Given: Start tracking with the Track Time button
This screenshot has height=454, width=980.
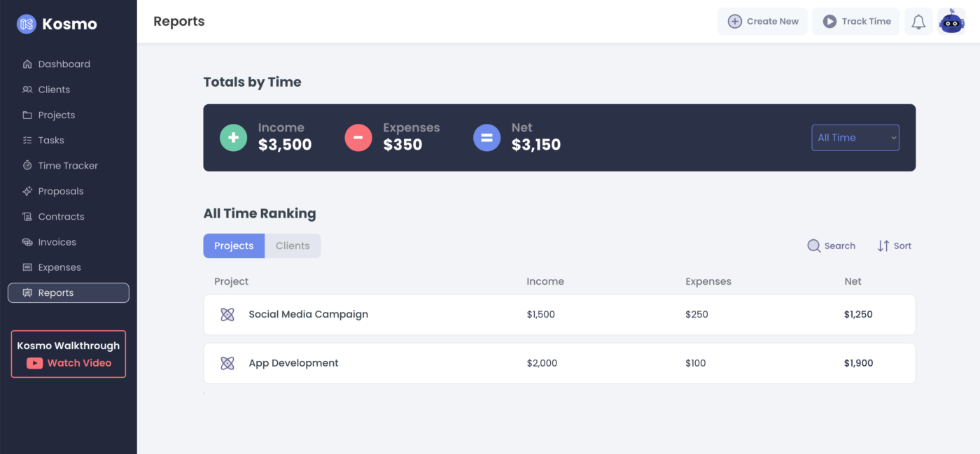Looking at the screenshot, I should [x=855, y=21].
